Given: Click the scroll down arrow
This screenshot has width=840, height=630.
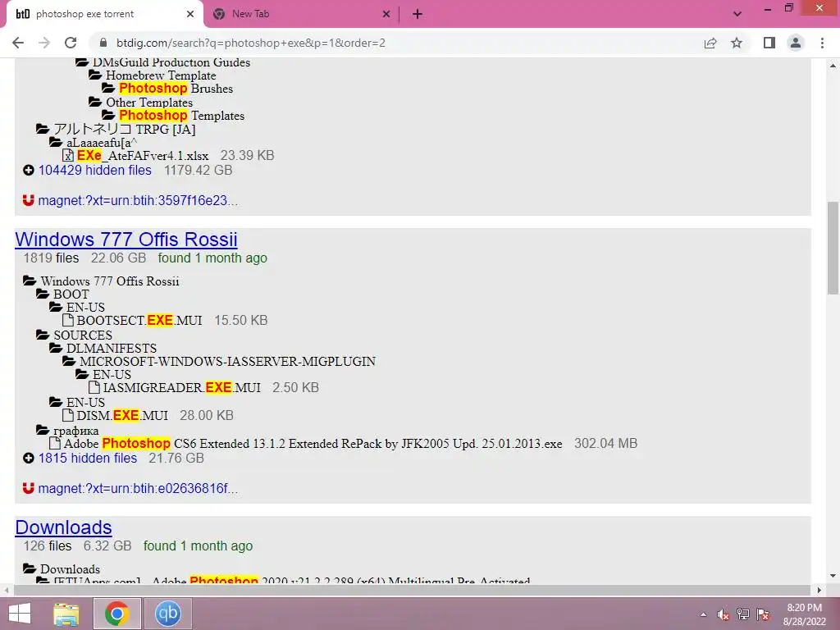Looking at the screenshot, I should coord(833,577).
